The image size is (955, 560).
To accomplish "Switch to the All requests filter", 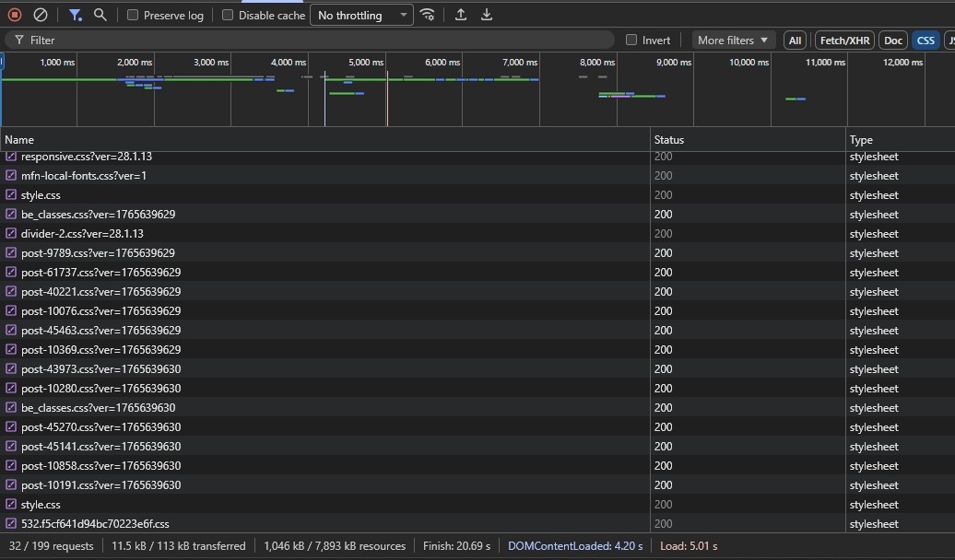I will point(795,41).
